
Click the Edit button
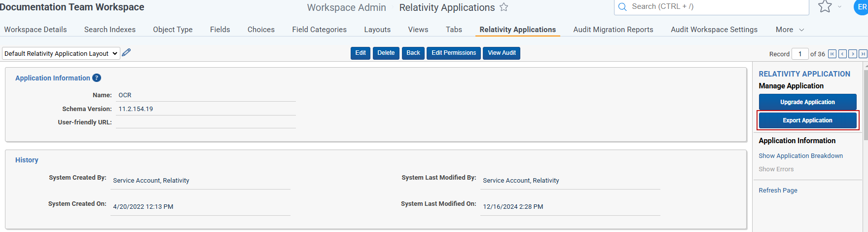click(x=361, y=53)
